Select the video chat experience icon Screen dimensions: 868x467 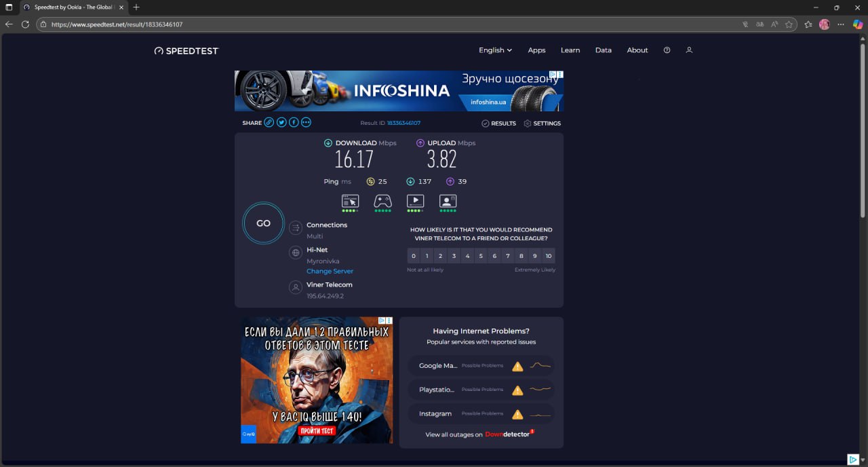[448, 201]
